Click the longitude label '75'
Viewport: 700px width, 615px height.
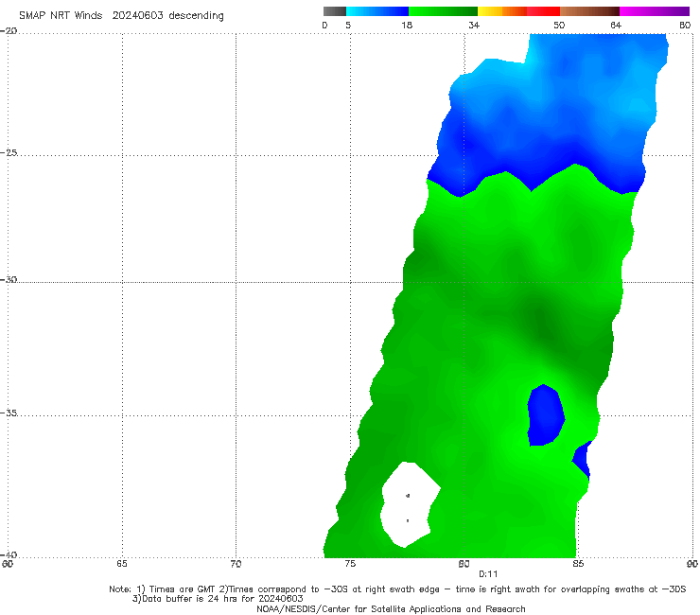click(x=350, y=564)
